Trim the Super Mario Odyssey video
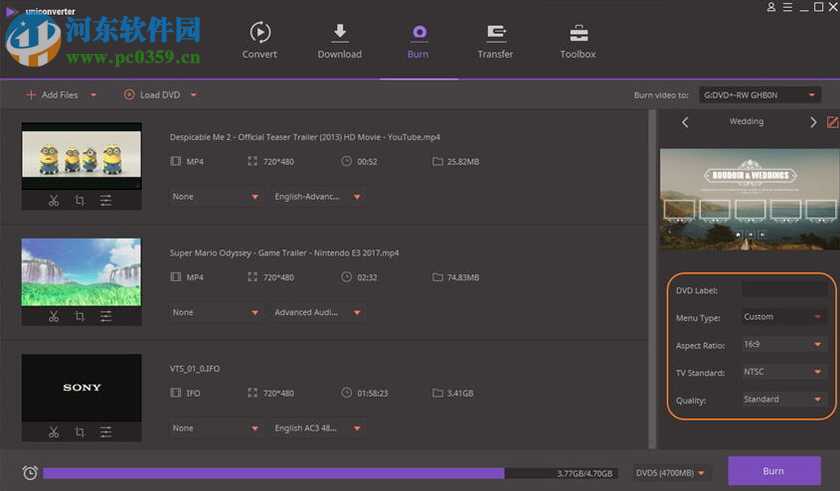Viewport: 840px width, 491px height. [54, 316]
